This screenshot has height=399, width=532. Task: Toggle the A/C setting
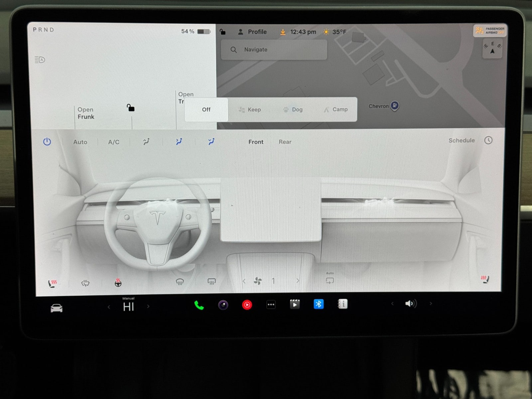[x=114, y=142]
